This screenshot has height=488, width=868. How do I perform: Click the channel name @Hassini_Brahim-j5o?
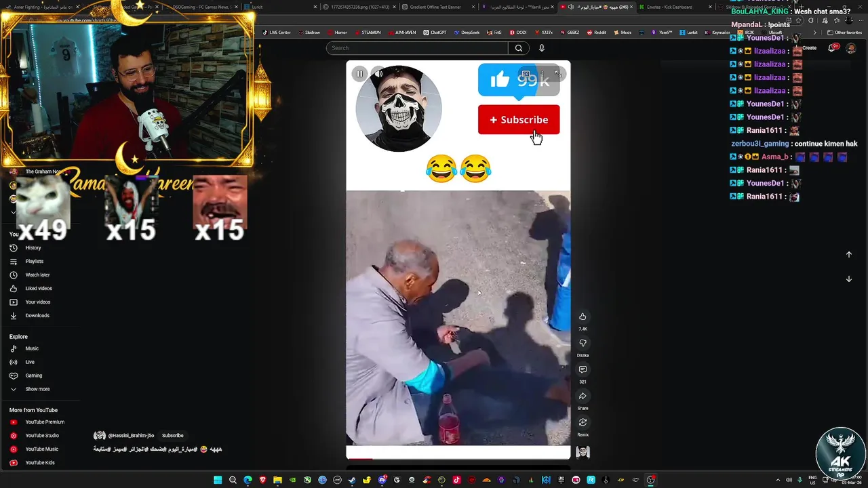tap(131, 436)
